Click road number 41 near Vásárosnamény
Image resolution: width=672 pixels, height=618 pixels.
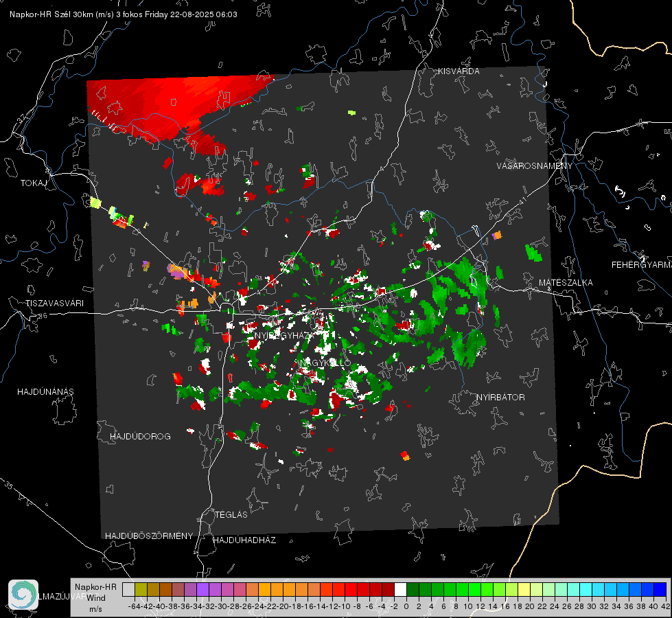point(522,201)
